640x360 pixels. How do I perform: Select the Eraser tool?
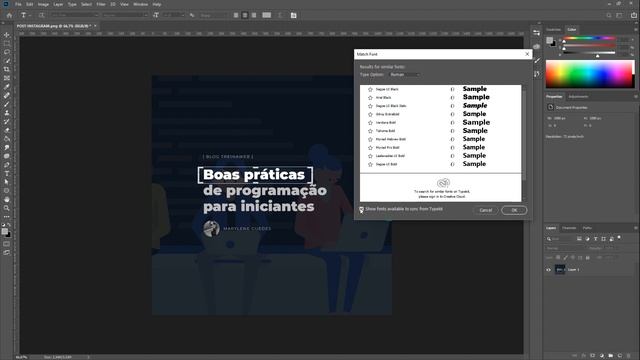tap(7, 130)
